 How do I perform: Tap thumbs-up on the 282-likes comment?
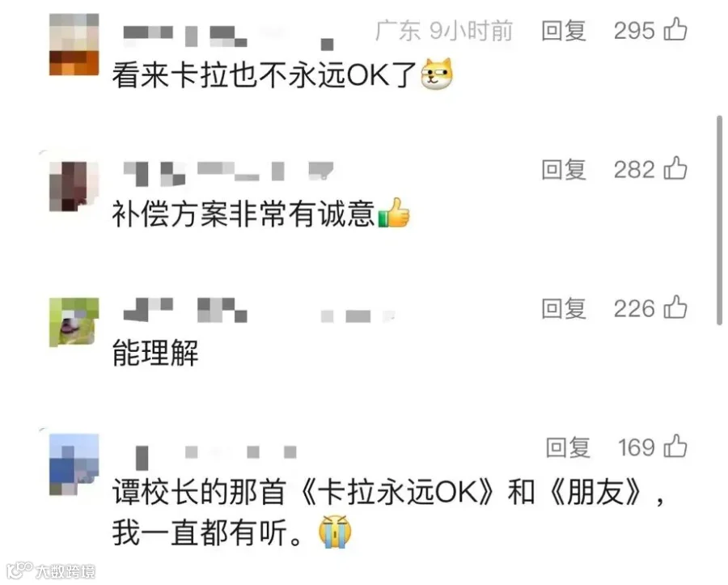tap(675, 168)
